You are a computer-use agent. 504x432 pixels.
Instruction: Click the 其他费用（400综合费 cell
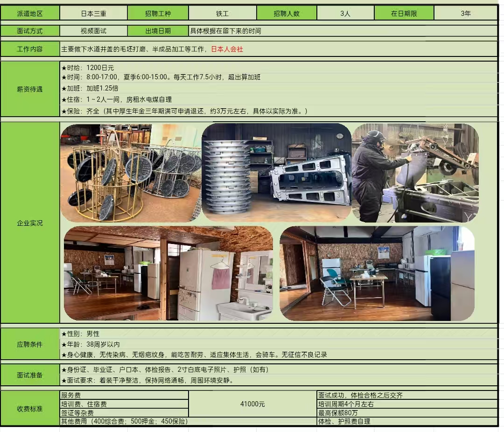[x=189, y=421]
